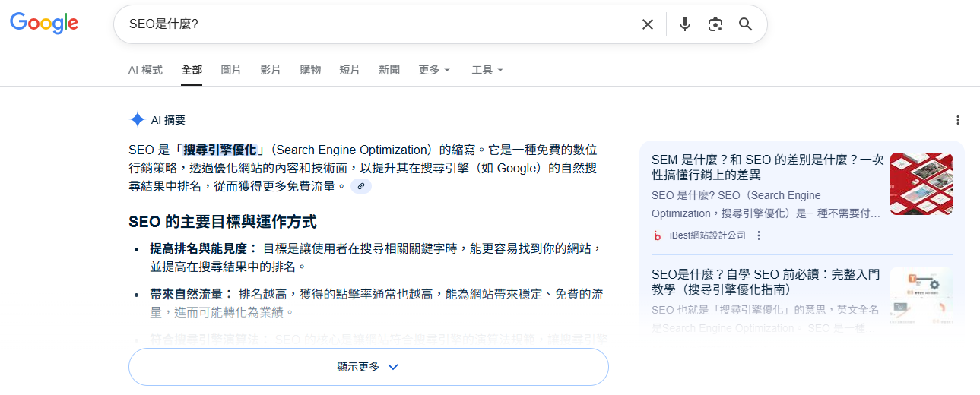Click the iBest site favicon
The height and width of the screenshot is (395, 980).
coord(657,235)
